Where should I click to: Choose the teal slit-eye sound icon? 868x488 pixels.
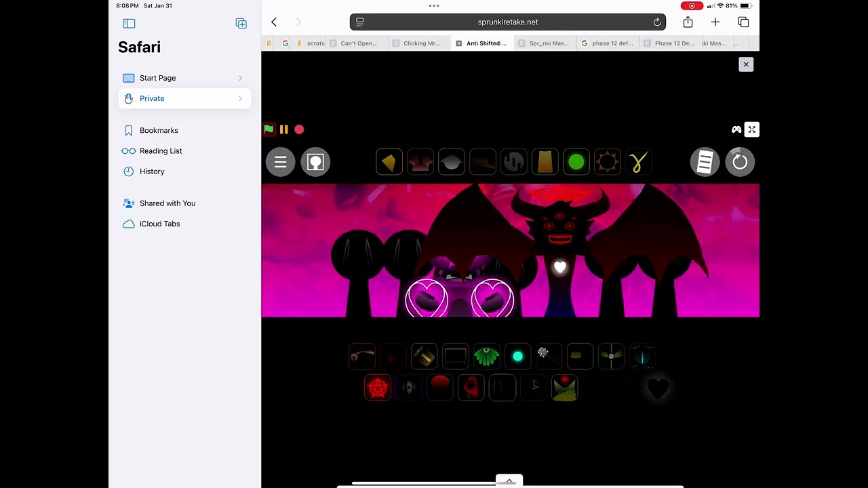642,356
